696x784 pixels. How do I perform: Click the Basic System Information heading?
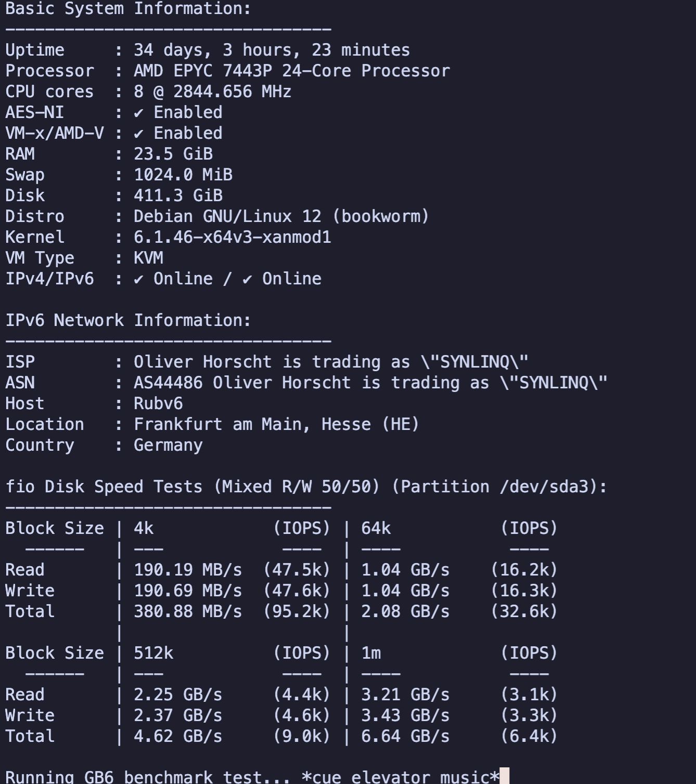coord(128,8)
